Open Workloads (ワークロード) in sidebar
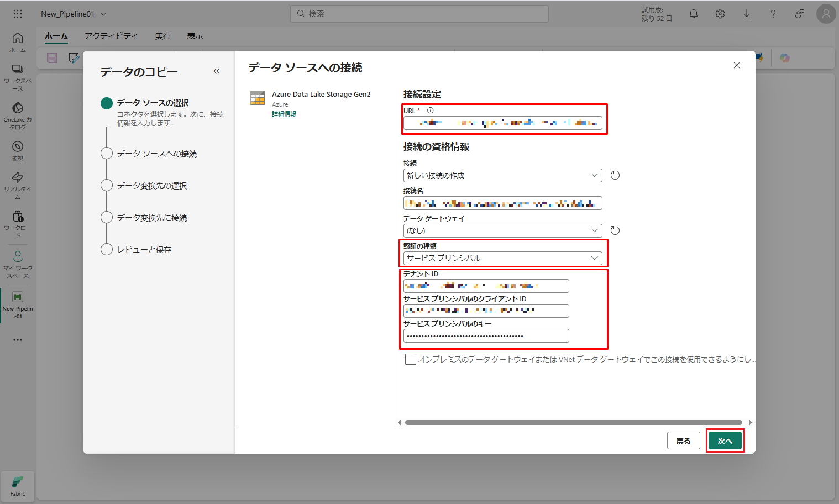The width and height of the screenshot is (839, 504). click(18, 224)
